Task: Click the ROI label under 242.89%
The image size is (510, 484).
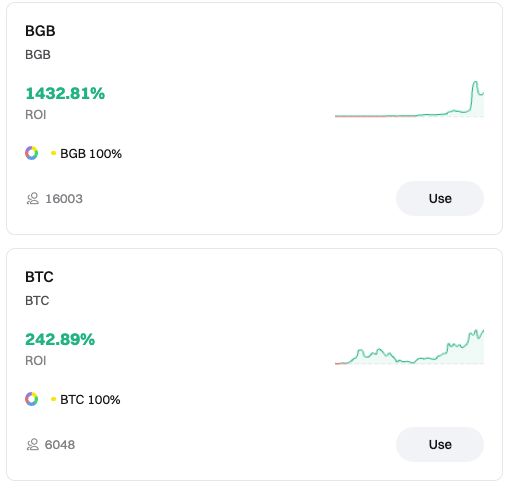Action: pos(36,360)
